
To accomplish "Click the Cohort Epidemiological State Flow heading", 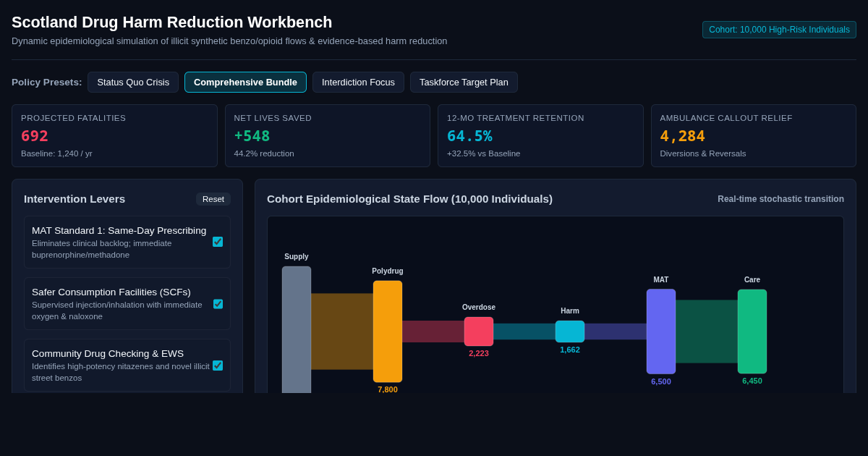I will [x=409, y=199].
